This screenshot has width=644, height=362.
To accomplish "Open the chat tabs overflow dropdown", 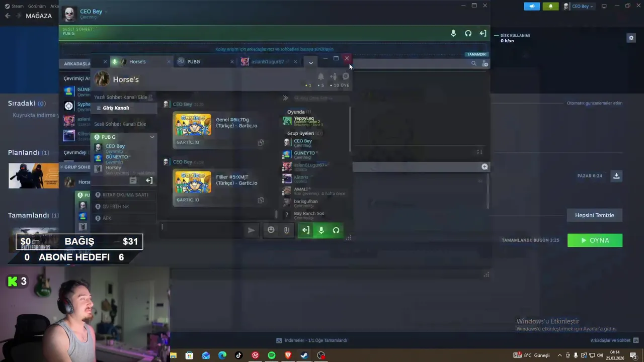I will click(311, 62).
